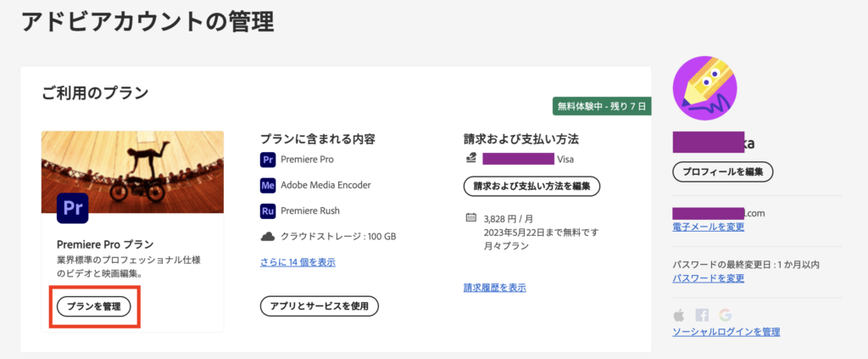The image size is (868, 359).
Task: Click the 3,828 円 / 月 price text
Action: tap(509, 219)
